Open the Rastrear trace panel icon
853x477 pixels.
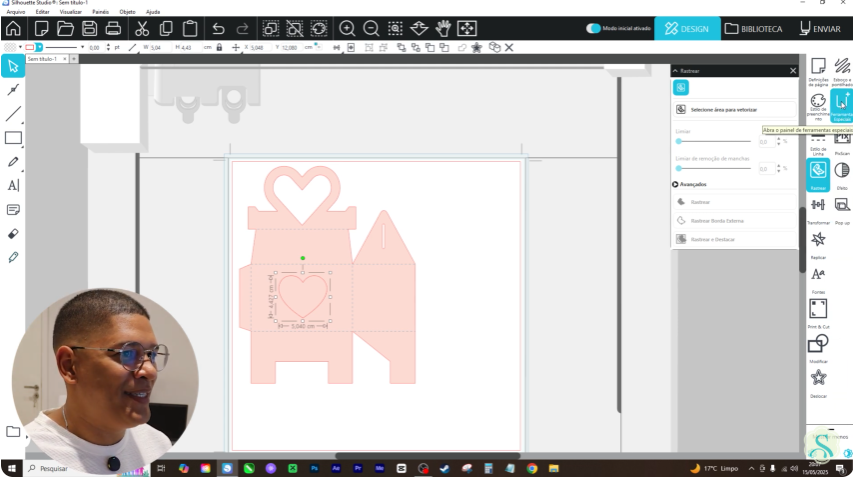(818, 175)
